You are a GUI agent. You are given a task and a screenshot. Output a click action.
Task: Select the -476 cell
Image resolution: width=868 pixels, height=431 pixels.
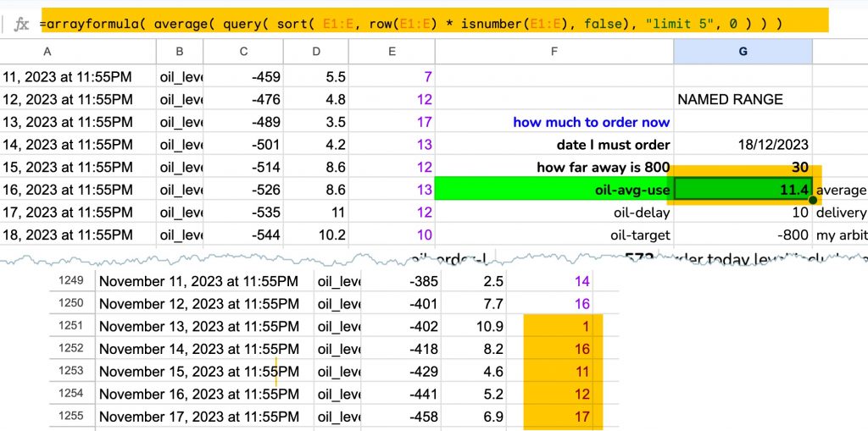tap(243, 100)
